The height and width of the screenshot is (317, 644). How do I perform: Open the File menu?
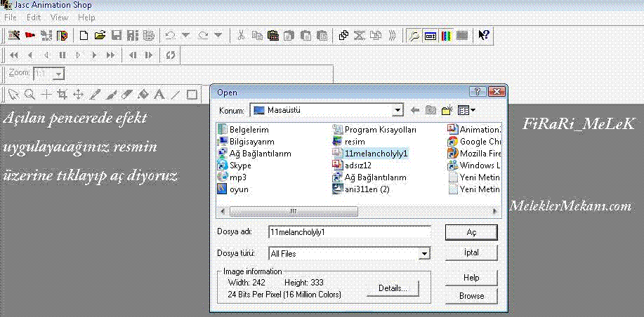click(11, 17)
